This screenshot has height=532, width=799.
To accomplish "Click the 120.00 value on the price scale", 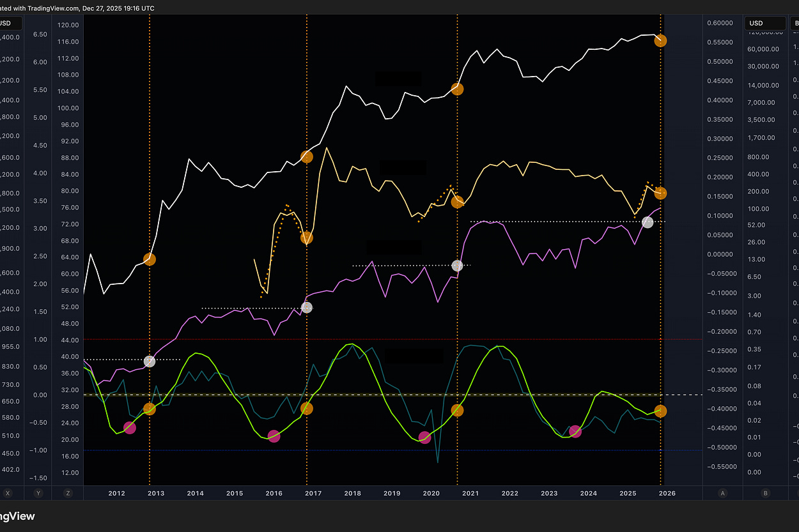I will click(x=68, y=25).
